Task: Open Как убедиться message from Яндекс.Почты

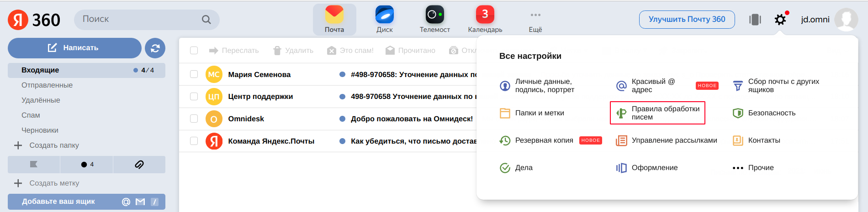Action: (413, 141)
